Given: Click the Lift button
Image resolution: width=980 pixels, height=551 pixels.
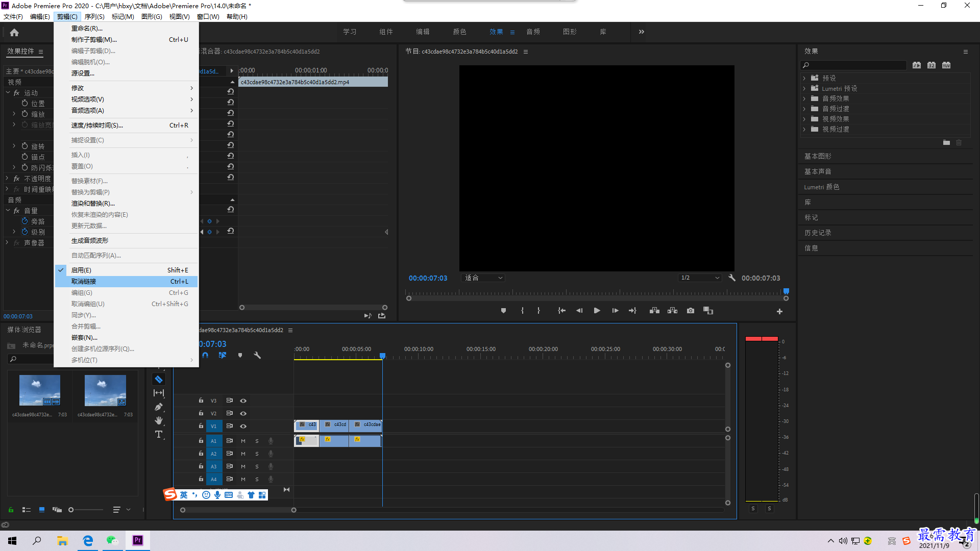Looking at the screenshot, I should tap(654, 310).
